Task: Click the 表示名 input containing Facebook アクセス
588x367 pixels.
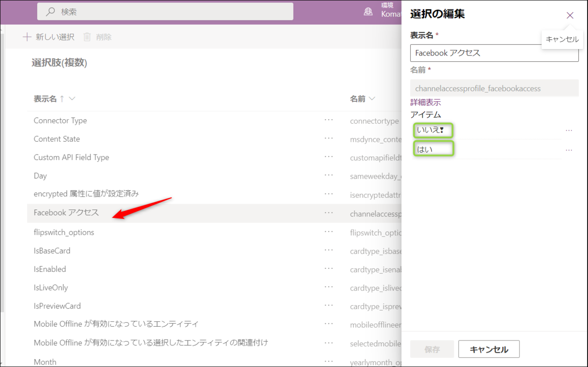Action: click(494, 52)
